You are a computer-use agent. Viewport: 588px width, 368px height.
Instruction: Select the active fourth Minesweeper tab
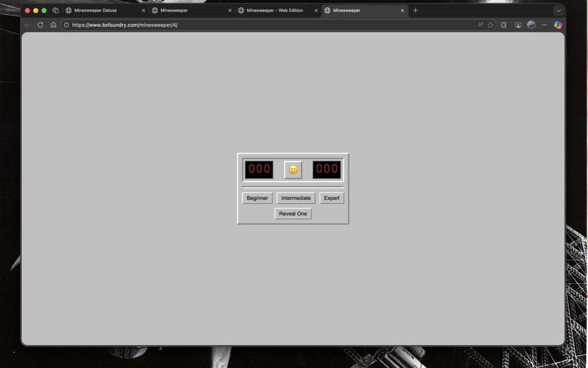pyautogui.click(x=364, y=10)
